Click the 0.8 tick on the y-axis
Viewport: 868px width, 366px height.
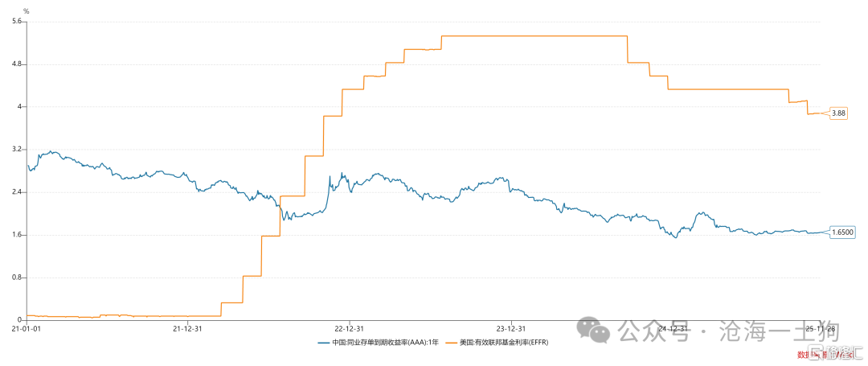pyautogui.click(x=16, y=278)
